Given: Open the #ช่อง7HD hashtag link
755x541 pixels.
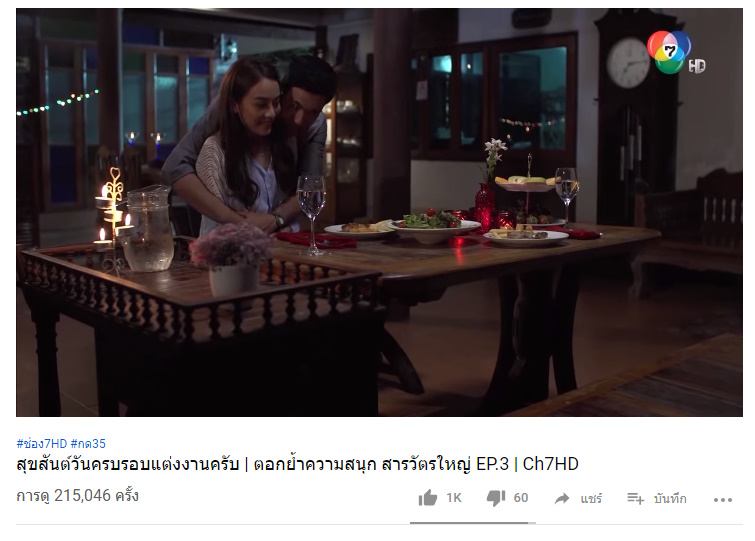Looking at the screenshot, I should pyautogui.click(x=41, y=443).
